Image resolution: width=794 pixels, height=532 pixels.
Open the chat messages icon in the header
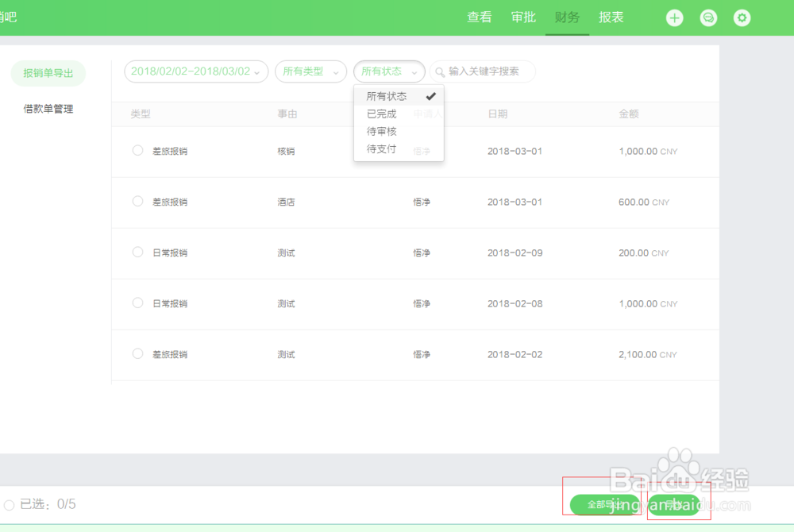(708, 18)
